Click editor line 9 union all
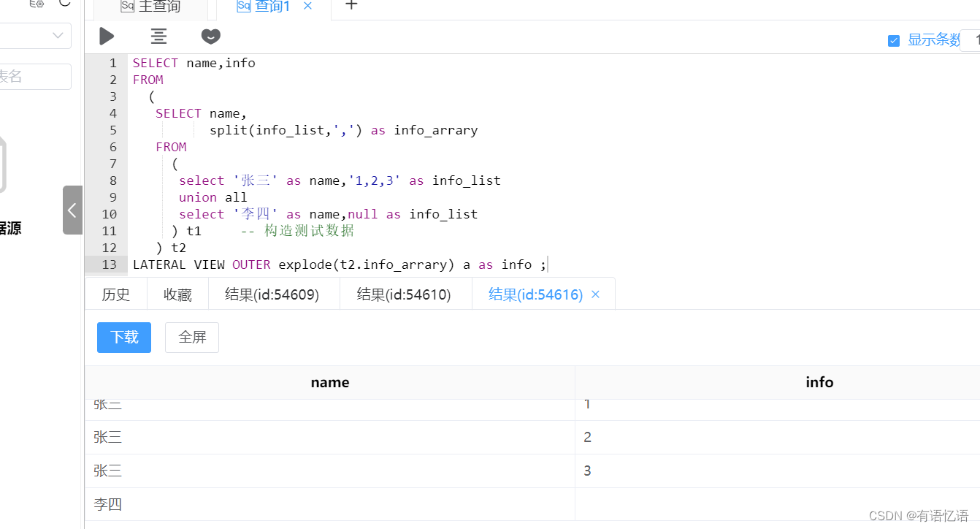 [213, 197]
